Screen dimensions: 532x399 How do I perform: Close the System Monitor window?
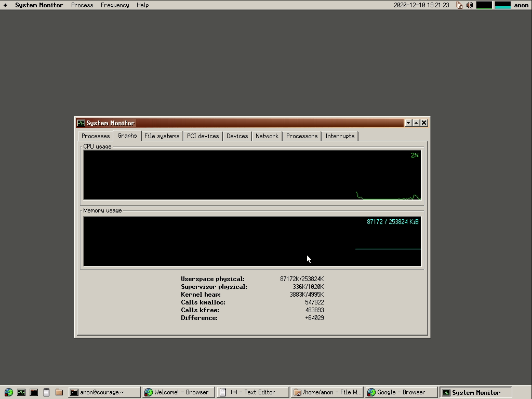[x=424, y=123]
